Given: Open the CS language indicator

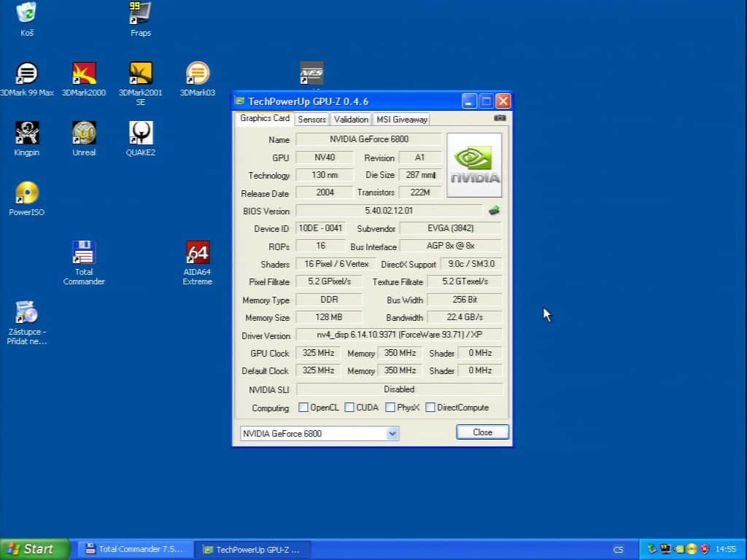Looking at the screenshot, I should [x=618, y=550].
